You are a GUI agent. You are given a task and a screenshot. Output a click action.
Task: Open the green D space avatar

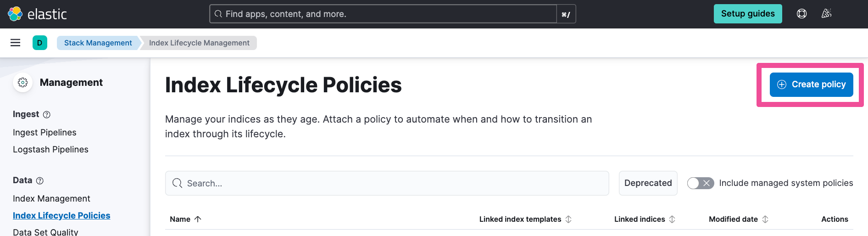40,43
